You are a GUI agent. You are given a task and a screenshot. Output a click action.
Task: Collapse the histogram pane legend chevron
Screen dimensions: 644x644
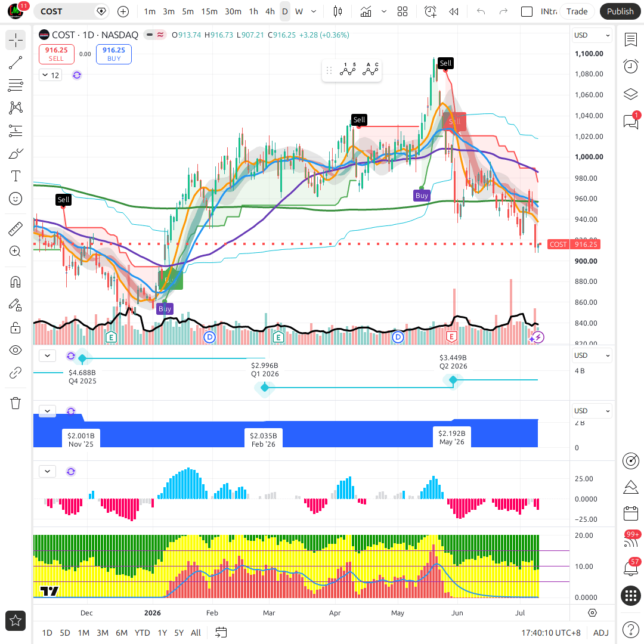47,471
